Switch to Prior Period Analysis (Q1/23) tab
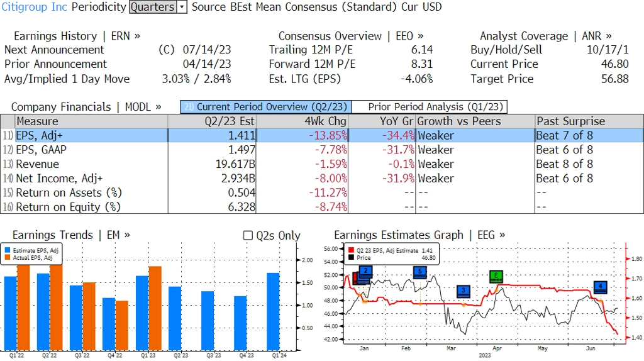The height and width of the screenshot is (361, 644). (x=430, y=107)
